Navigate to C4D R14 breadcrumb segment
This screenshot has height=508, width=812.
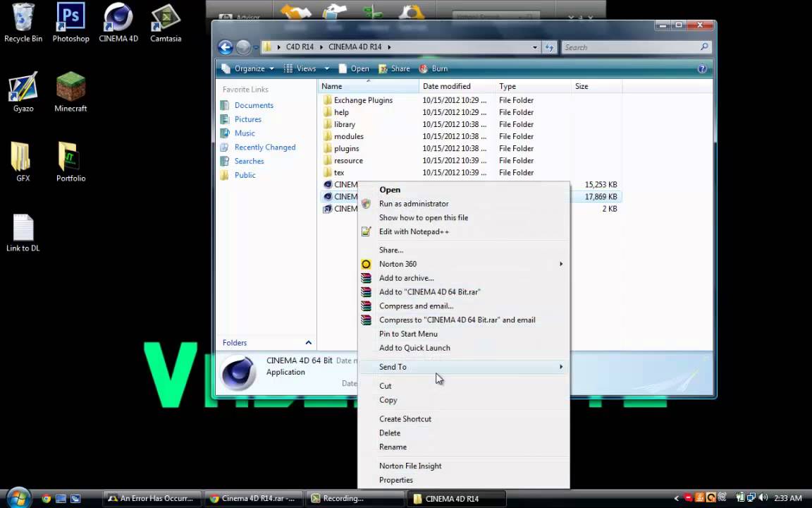[300, 47]
